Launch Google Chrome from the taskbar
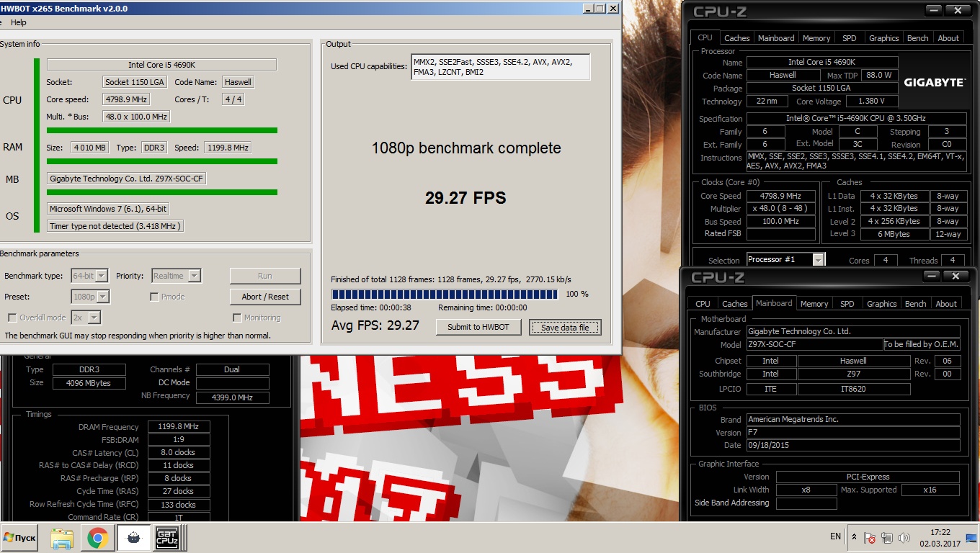The width and height of the screenshot is (980, 553). pyautogui.click(x=98, y=538)
